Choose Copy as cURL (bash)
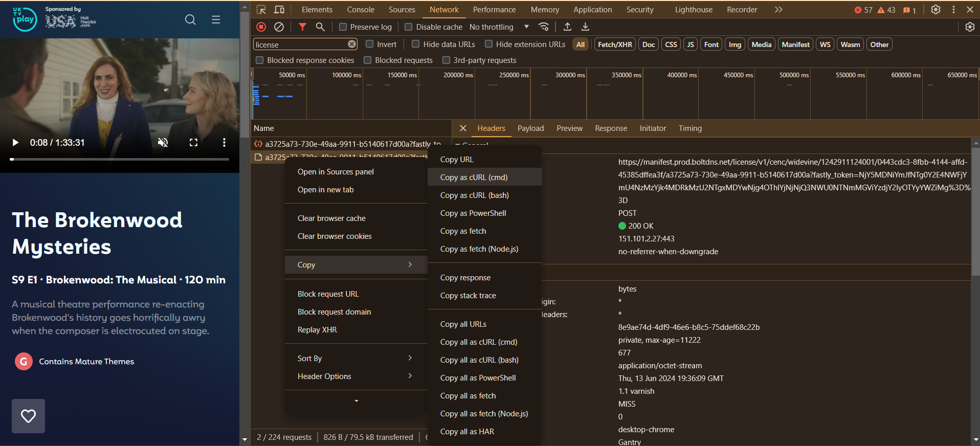This screenshot has height=446, width=980. 474,195
